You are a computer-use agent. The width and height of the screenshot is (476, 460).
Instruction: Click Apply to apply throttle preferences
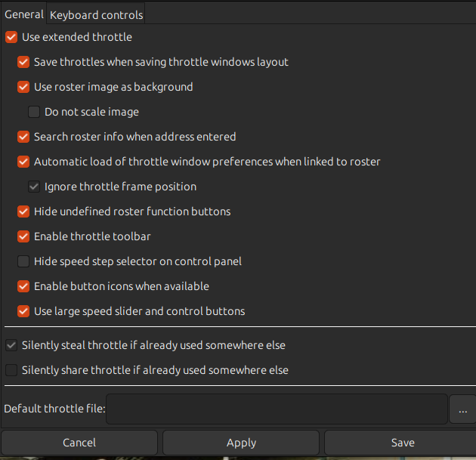(241, 443)
